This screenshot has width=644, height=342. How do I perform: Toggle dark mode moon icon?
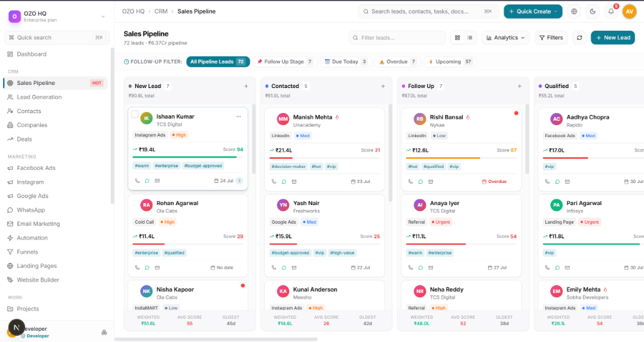coord(592,11)
